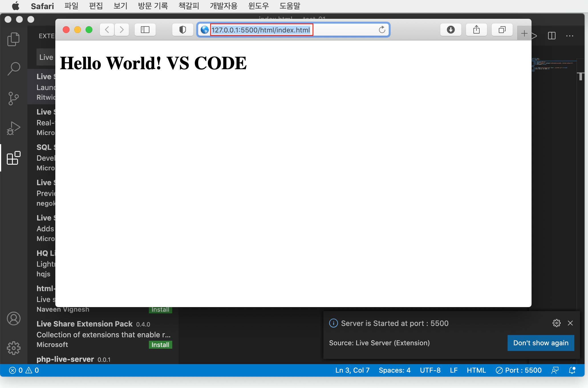Click Safari's reload page icon

382,30
